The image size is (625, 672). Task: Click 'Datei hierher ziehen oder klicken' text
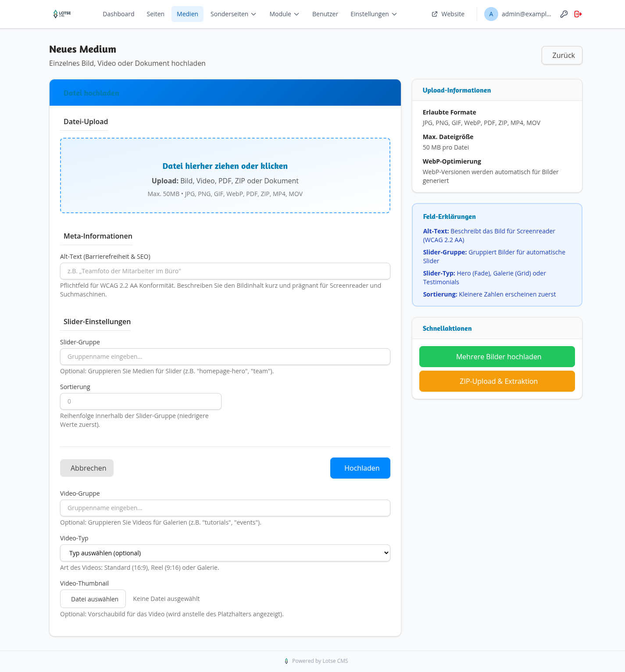(x=225, y=166)
